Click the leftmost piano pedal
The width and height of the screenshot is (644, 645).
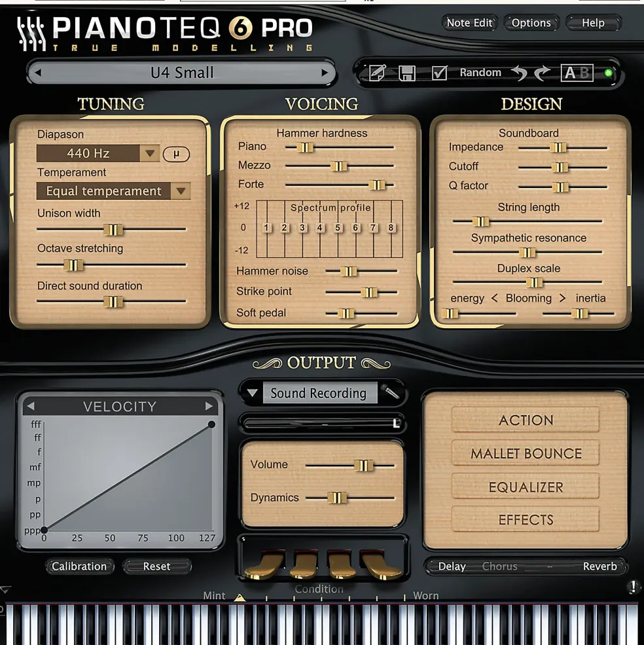coord(265,565)
